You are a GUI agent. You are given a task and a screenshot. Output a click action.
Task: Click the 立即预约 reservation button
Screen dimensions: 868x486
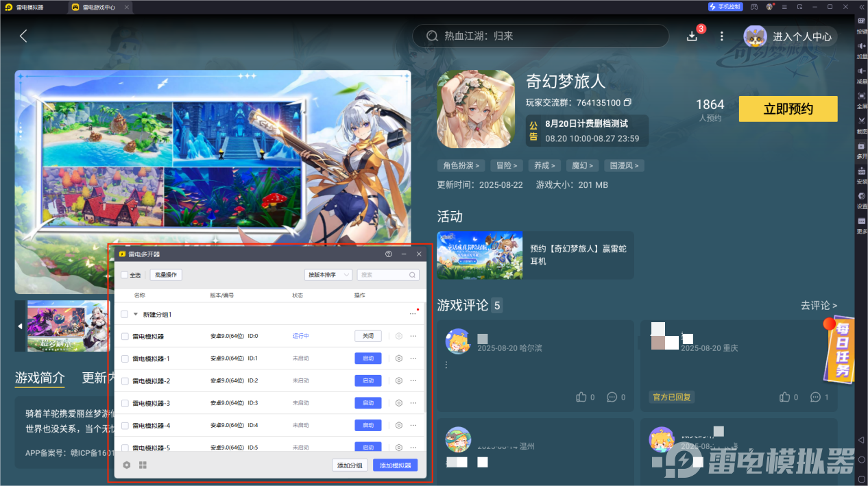click(787, 108)
